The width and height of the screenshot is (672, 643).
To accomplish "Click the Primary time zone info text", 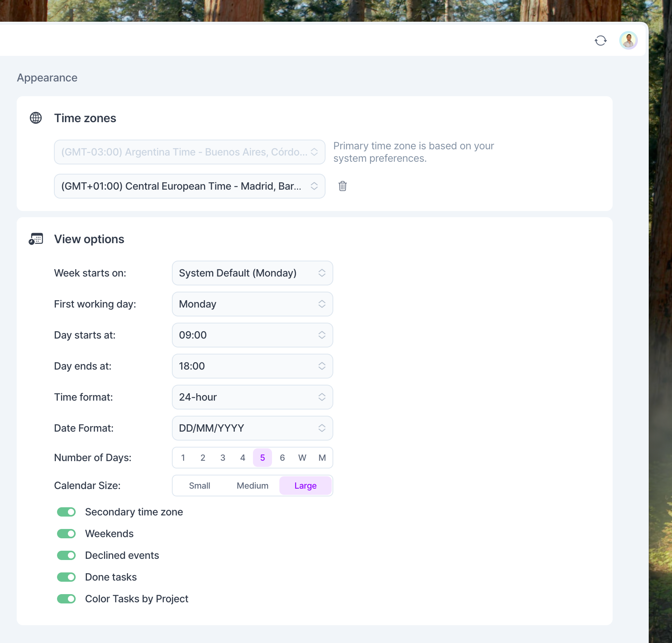I will point(414,152).
